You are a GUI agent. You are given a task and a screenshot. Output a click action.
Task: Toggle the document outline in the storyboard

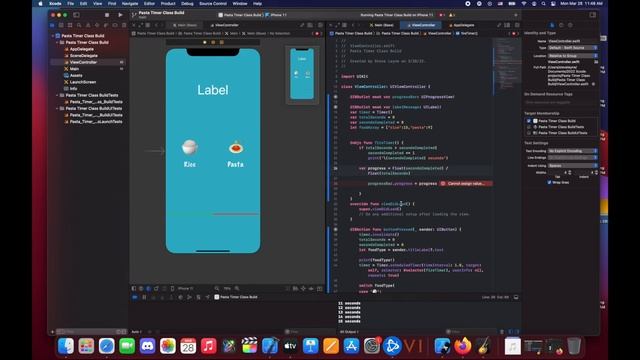pos(134,288)
